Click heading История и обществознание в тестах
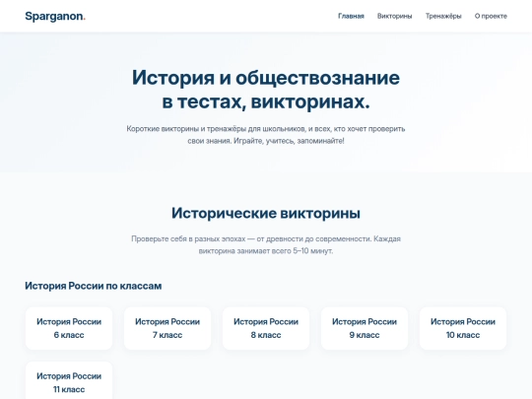Image resolution: width=532 pixels, height=399 pixels. tap(266, 90)
